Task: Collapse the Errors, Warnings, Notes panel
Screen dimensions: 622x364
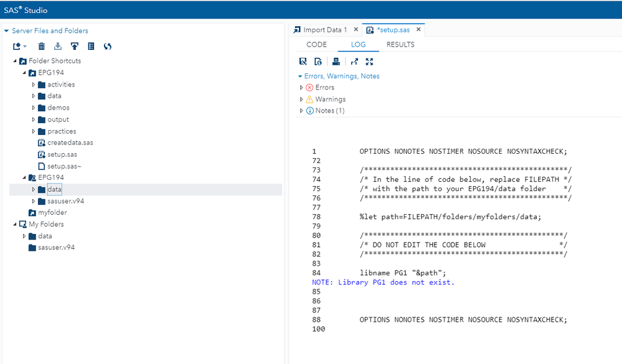Action: pos(300,77)
